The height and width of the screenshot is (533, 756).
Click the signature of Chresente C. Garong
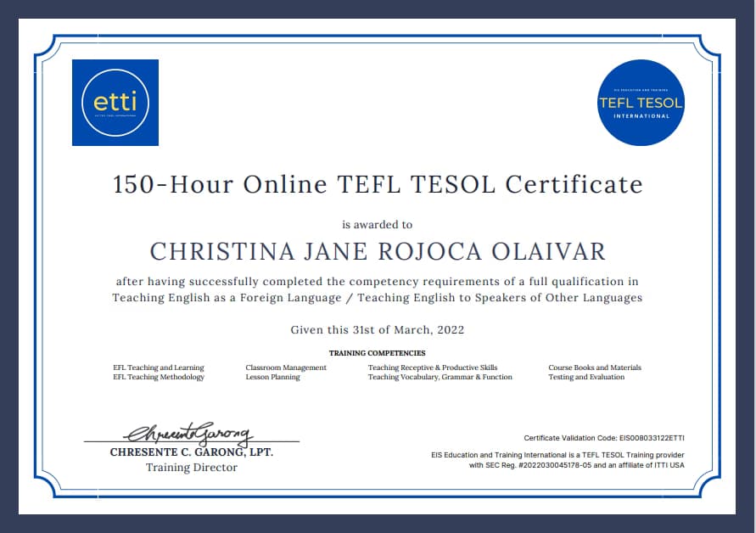[x=188, y=435]
